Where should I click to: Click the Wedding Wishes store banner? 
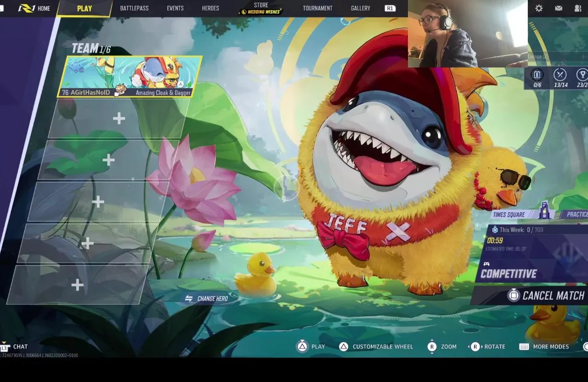pyautogui.click(x=261, y=12)
